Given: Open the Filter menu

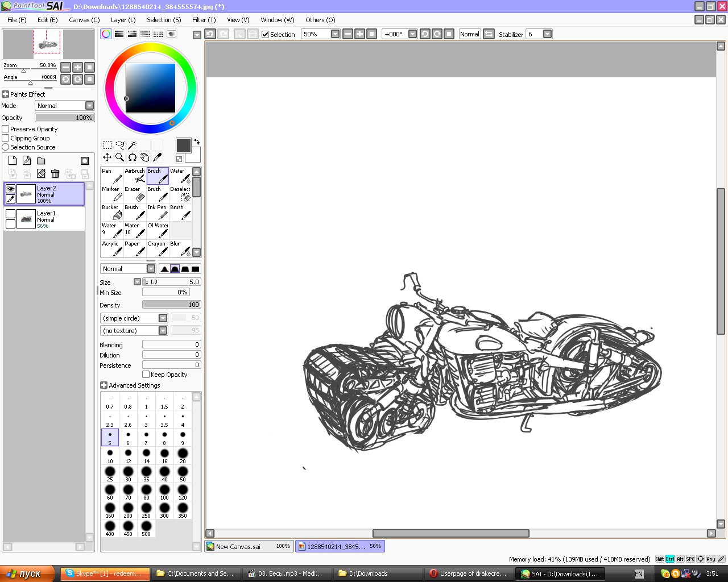Looking at the screenshot, I should [204, 20].
